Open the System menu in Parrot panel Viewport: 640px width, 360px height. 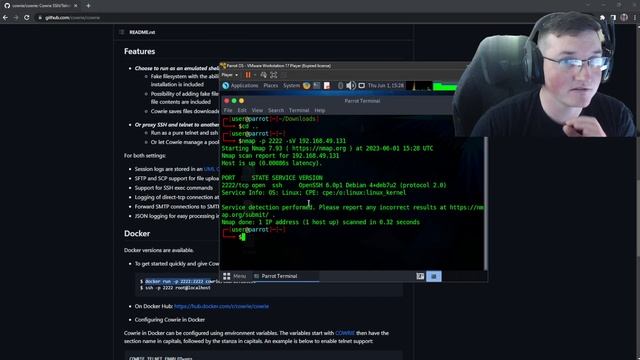pyautogui.click(x=291, y=86)
